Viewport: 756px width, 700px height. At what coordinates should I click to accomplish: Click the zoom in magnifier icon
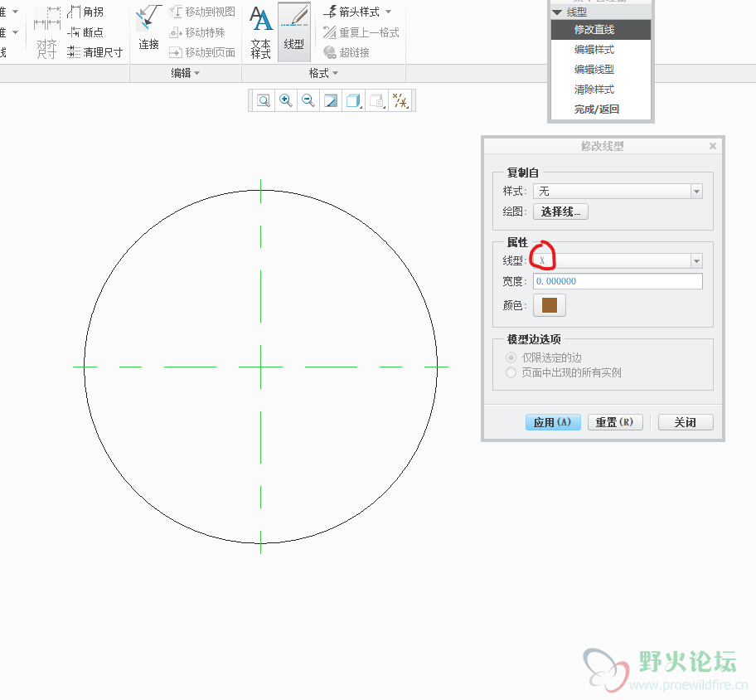point(285,100)
